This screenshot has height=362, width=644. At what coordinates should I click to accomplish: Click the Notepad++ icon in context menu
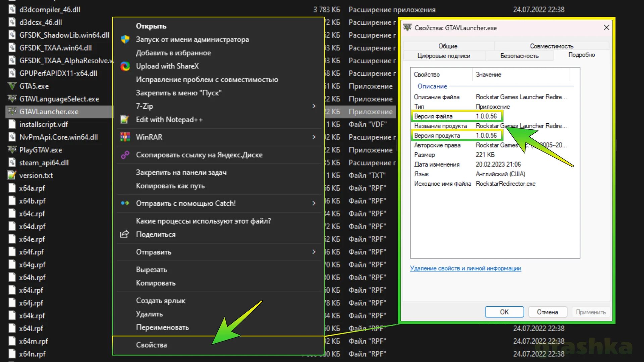pyautogui.click(x=125, y=120)
